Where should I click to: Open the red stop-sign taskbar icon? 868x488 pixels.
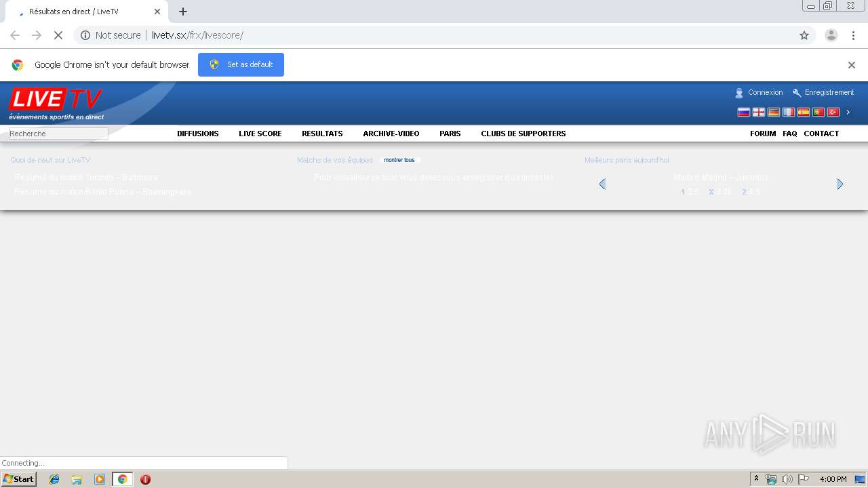coord(145,479)
